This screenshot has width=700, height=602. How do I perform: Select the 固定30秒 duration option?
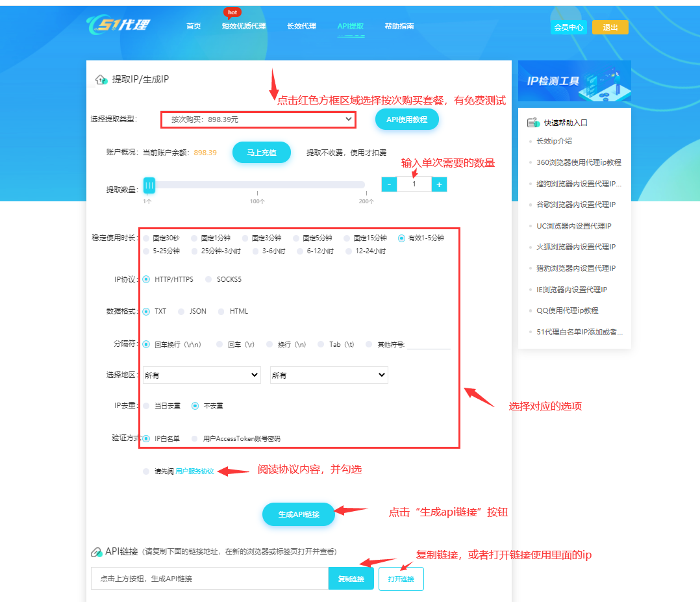point(146,238)
